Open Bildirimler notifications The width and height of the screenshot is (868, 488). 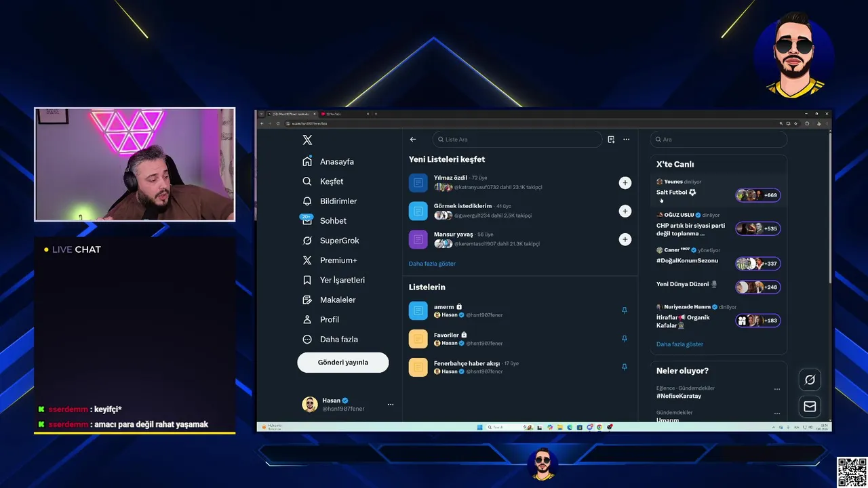click(330, 201)
